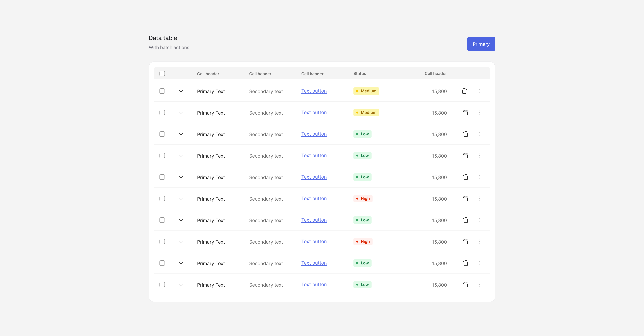Delete the second row using its trash icon

pos(466,113)
